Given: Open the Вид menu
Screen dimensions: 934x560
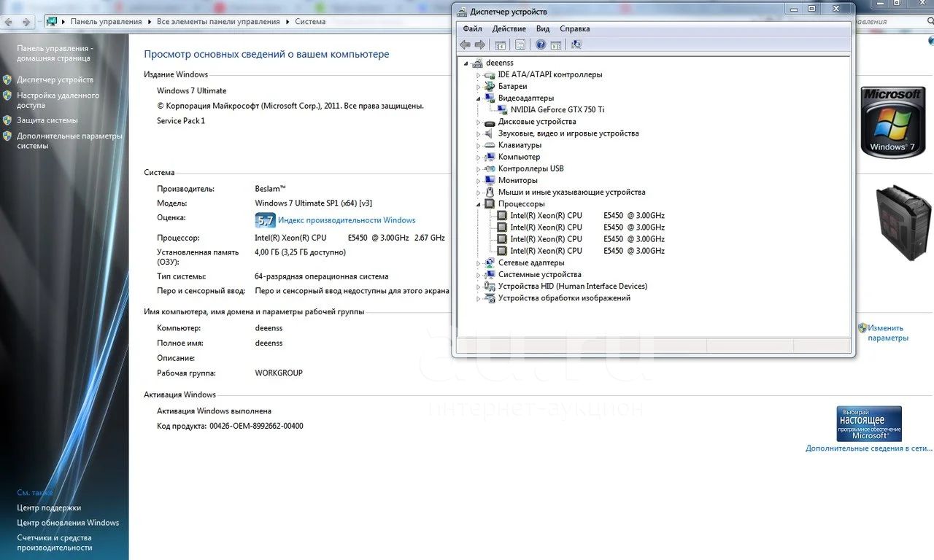Looking at the screenshot, I should 543,29.
